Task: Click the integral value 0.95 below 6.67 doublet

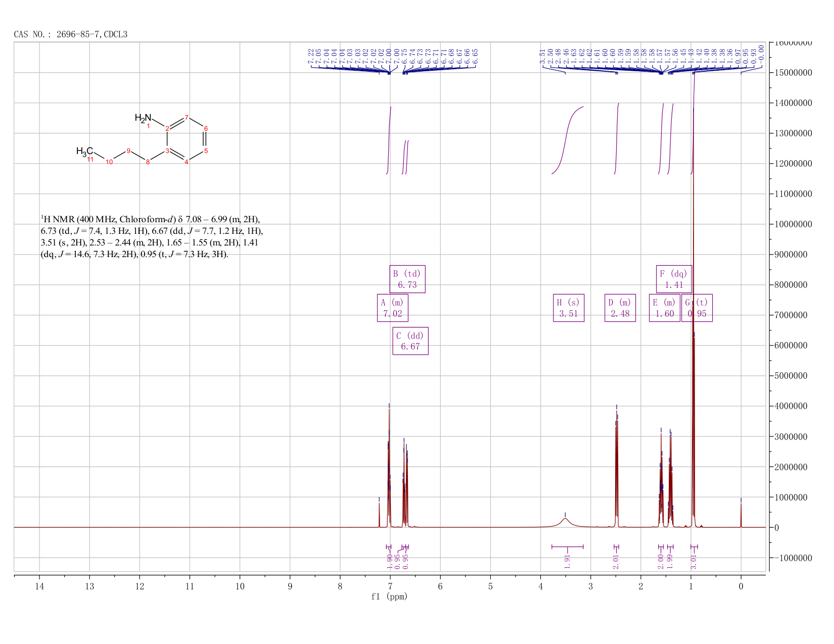Action: pyautogui.click(x=406, y=562)
